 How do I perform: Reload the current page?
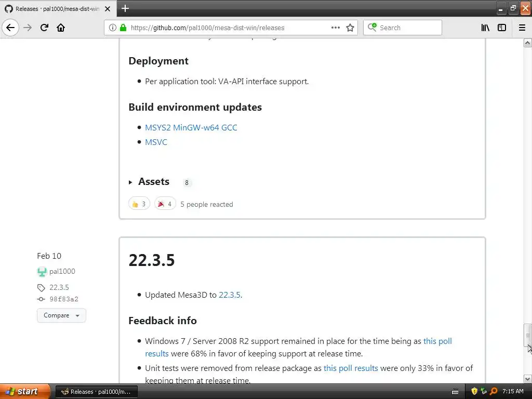[44, 28]
